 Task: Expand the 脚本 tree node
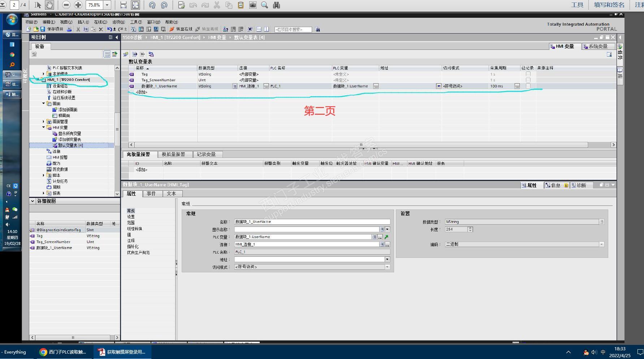[x=44, y=175]
